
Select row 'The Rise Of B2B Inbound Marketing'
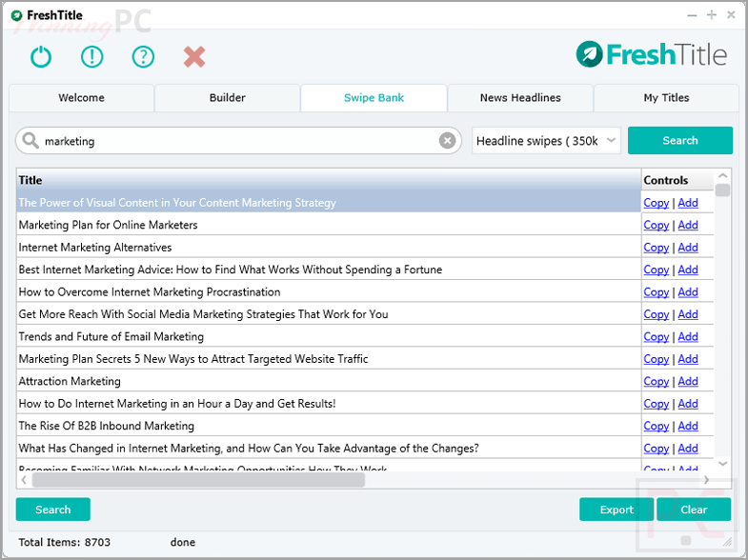pos(329,426)
